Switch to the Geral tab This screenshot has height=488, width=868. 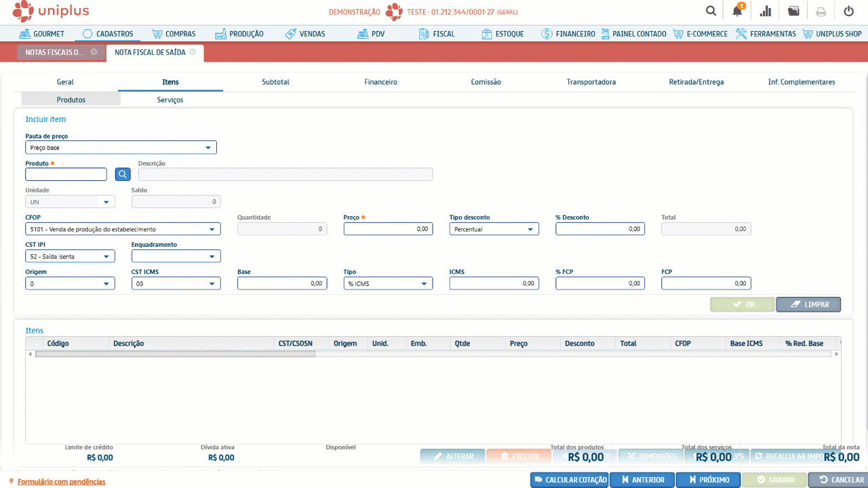(65, 82)
